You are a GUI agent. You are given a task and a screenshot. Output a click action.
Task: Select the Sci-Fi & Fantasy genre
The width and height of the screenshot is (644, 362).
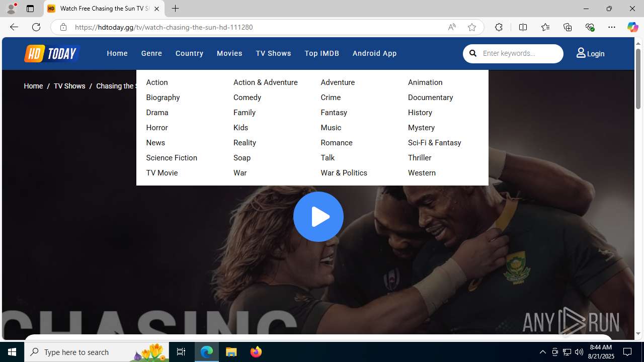(434, 143)
